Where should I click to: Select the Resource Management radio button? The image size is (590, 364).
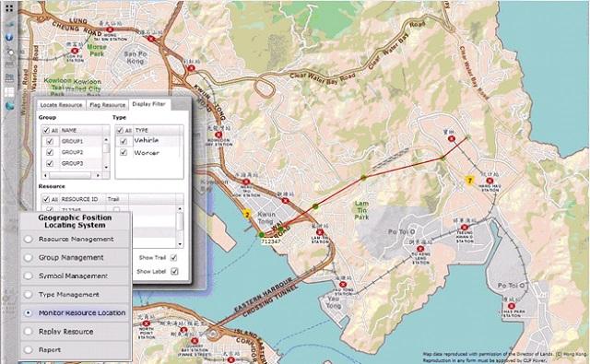pyautogui.click(x=29, y=240)
